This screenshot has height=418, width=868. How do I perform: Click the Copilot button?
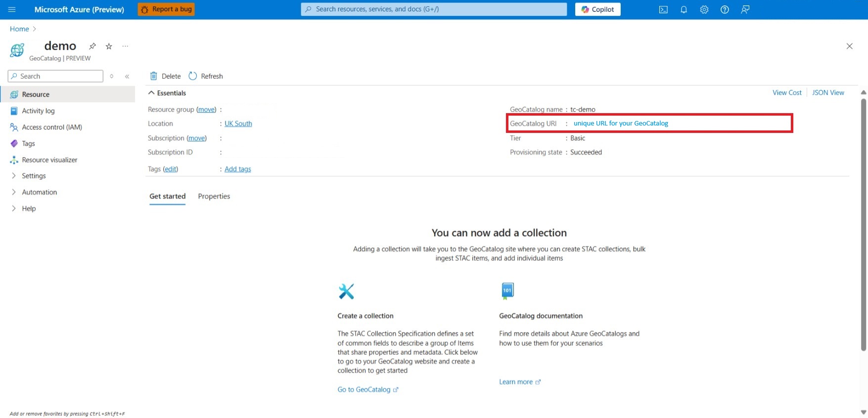[597, 9]
